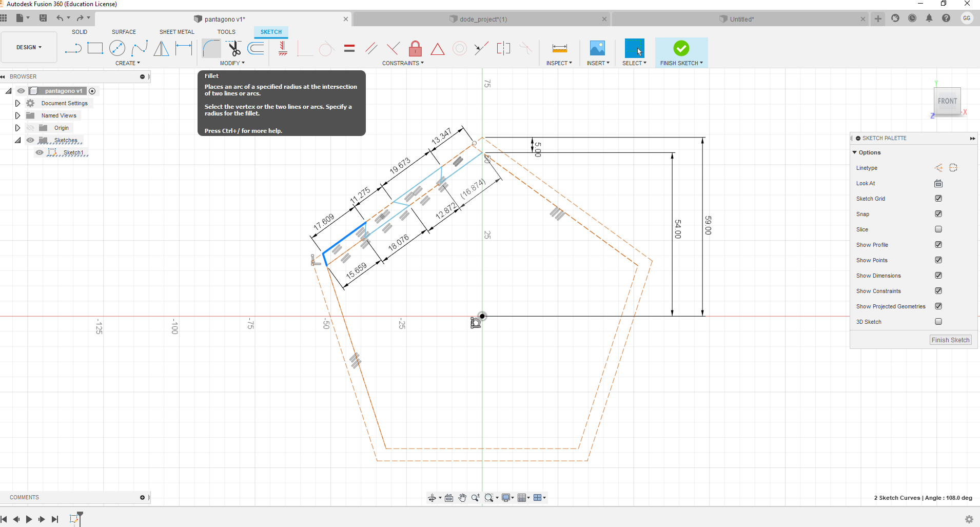Image resolution: width=980 pixels, height=527 pixels.
Task: Disable the Snap checkbox
Action: (938, 214)
